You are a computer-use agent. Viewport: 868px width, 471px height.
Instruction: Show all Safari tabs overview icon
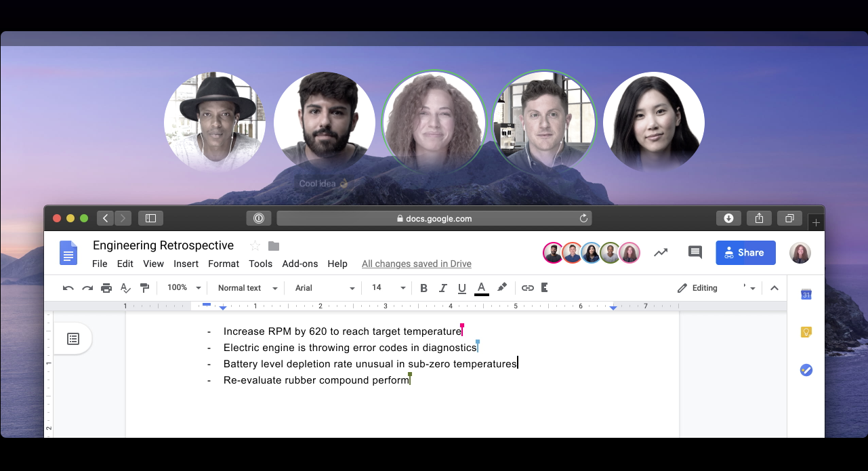(x=789, y=218)
